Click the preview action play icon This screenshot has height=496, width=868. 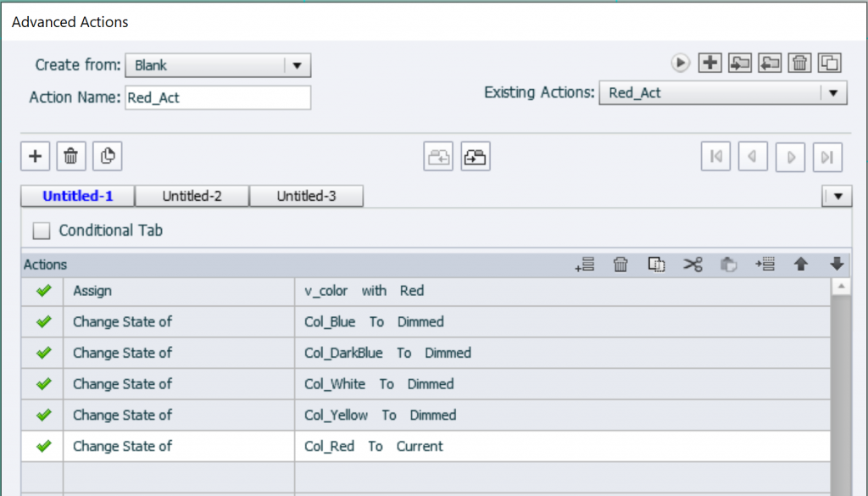click(680, 63)
